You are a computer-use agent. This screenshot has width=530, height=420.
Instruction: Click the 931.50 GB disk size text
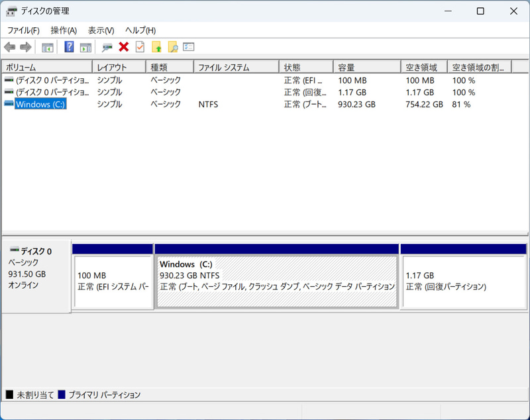[x=27, y=274]
